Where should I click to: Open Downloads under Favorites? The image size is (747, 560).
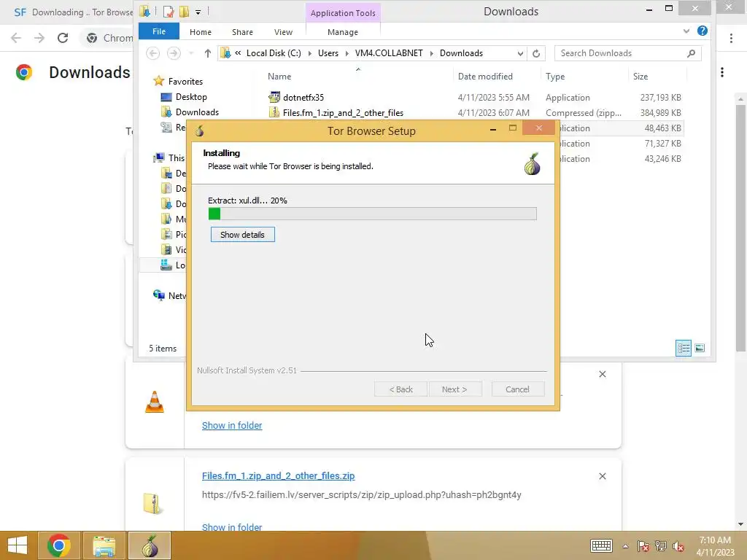coord(197,112)
